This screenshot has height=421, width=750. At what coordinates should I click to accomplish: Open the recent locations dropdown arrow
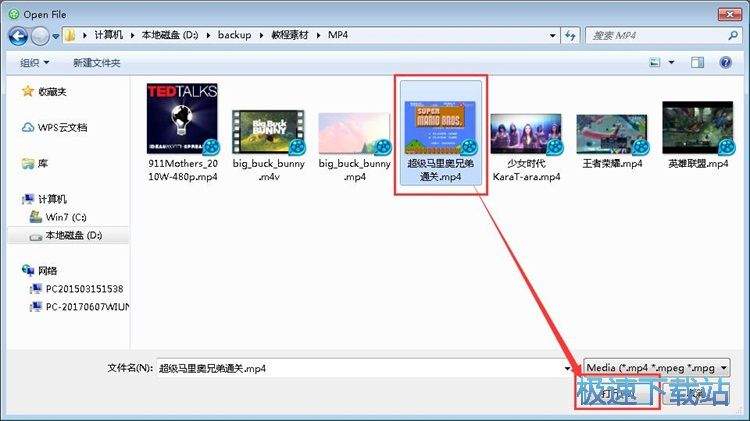55,36
